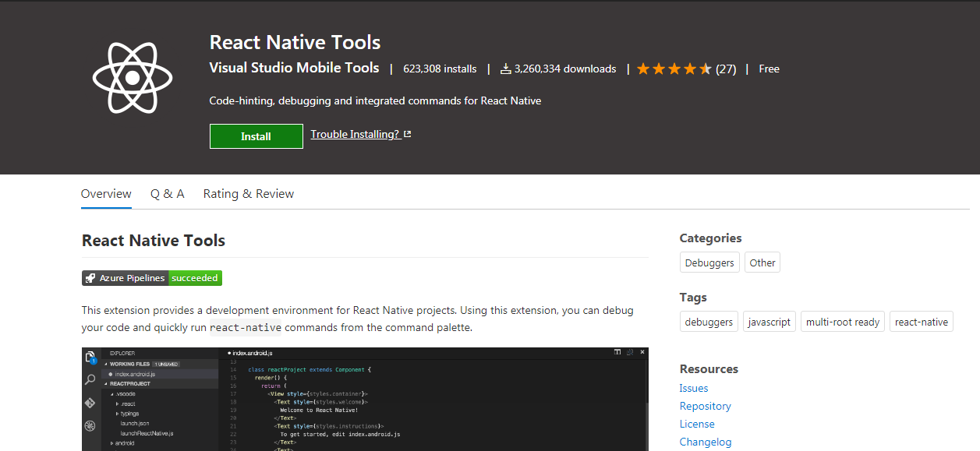This screenshot has width=980, height=451.
Task: Click the inline 'react-native' code text
Action: pyautogui.click(x=246, y=328)
